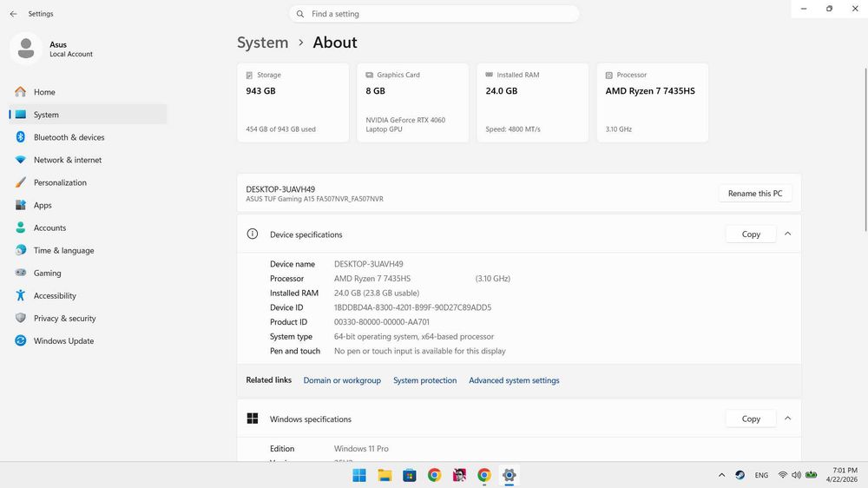Image resolution: width=868 pixels, height=488 pixels.
Task: Collapse the Windows specifications section
Action: (788, 419)
